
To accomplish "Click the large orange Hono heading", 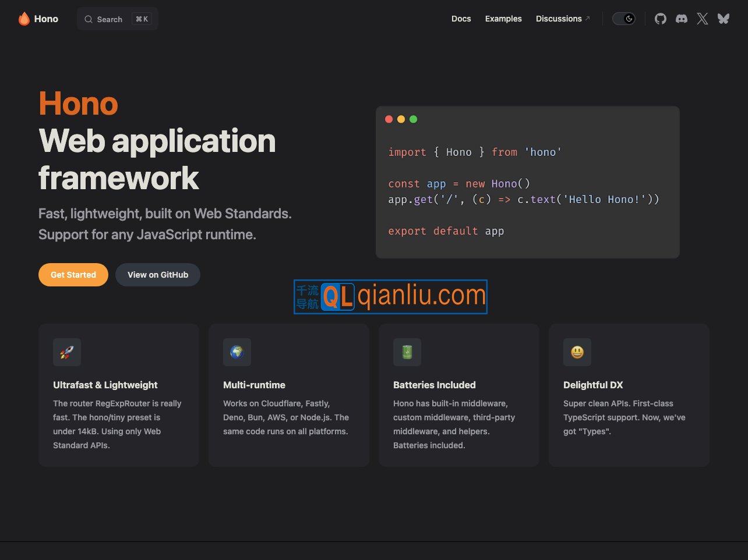I will coord(78,104).
